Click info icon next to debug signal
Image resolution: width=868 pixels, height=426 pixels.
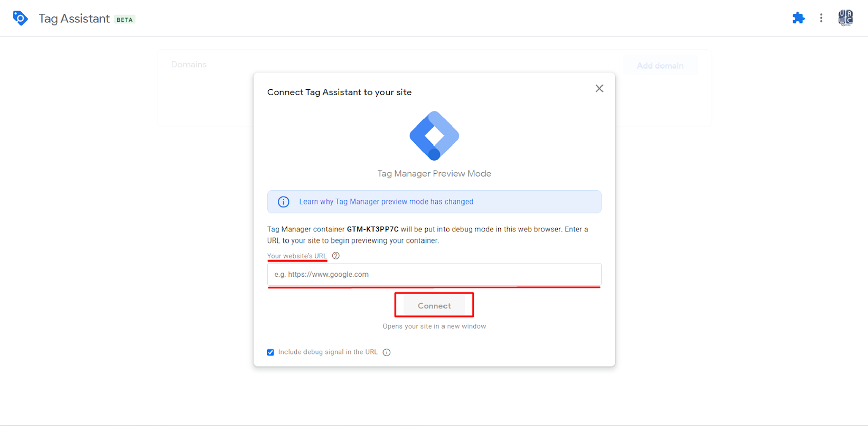pyautogui.click(x=387, y=352)
